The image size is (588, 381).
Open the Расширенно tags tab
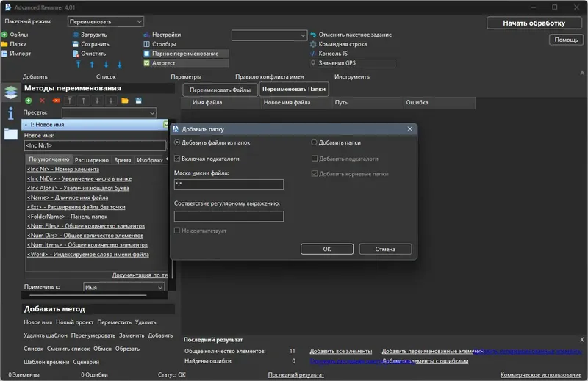click(x=92, y=160)
